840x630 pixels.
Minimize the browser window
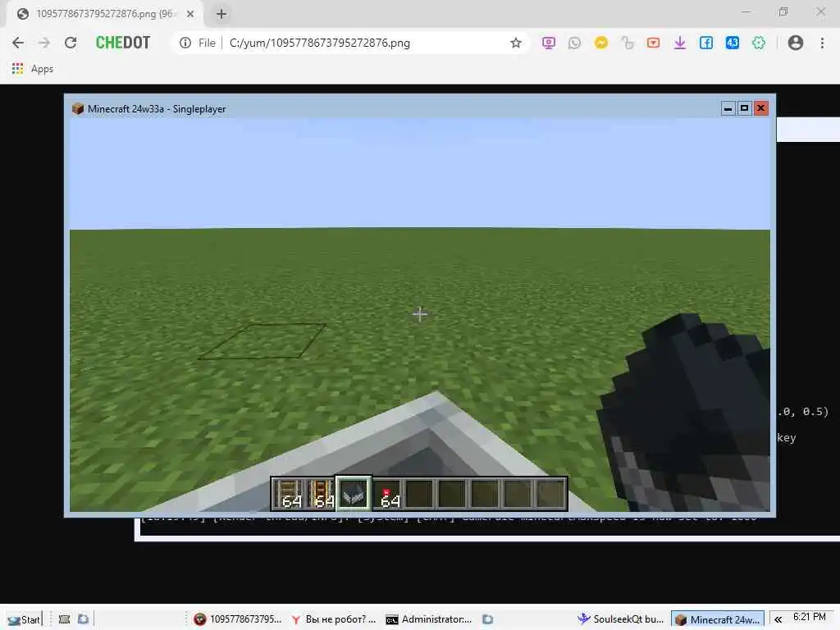click(746, 11)
